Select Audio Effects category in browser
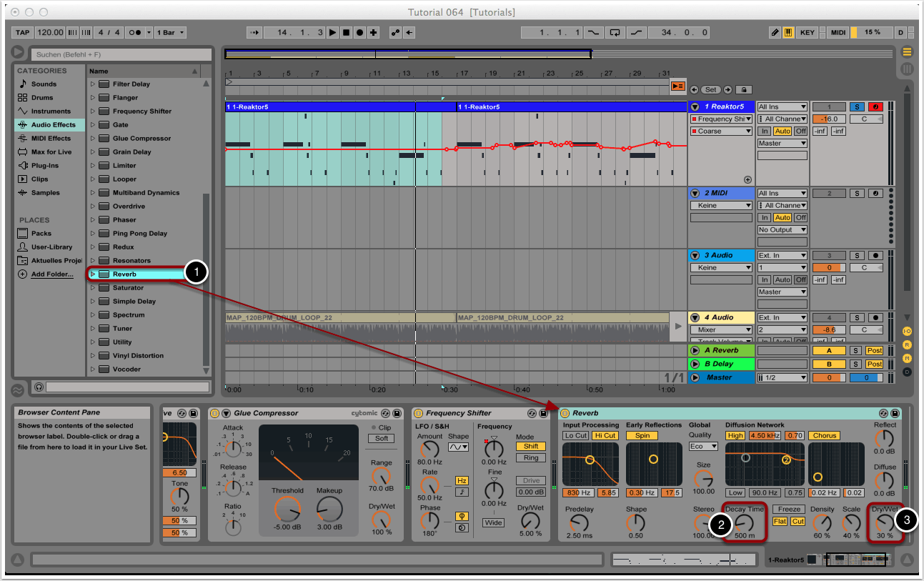This screenshot has height=581, width=924. click(53, 124)
